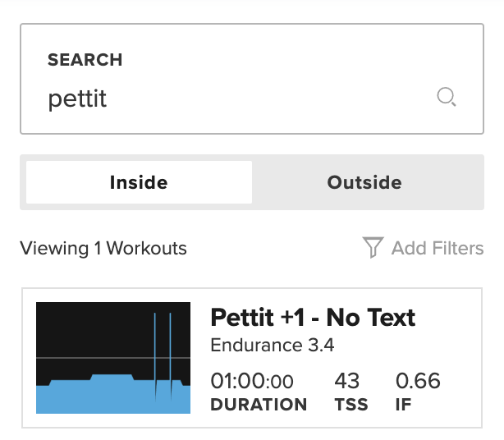Select the Inside workouts tab
Viewport: 504px width, 440px height.
(x=139, y=182)
